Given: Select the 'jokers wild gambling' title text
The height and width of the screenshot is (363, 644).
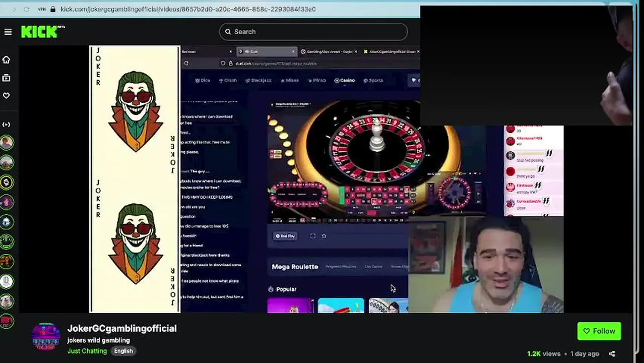Looking at the screenshot, I should tap(99, 340).
